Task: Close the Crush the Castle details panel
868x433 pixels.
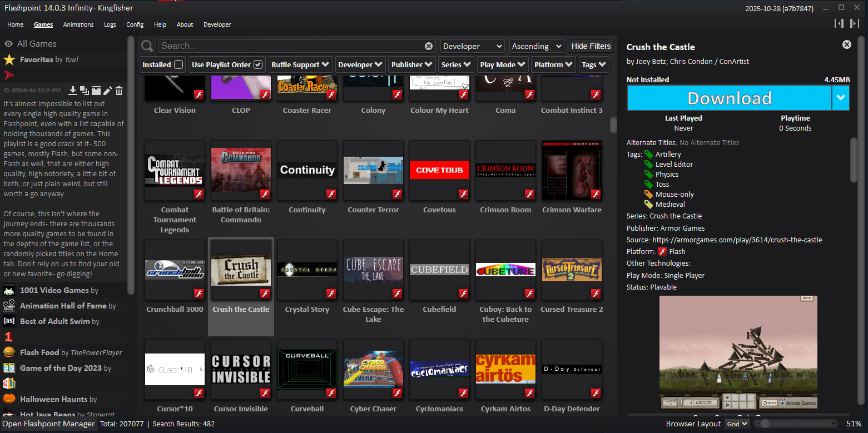Action: click(847, 44)
